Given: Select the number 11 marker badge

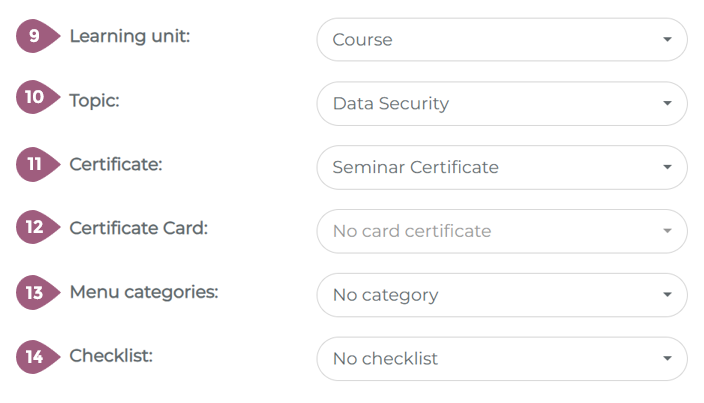Looking at the screenshot, I should (36, 164).
